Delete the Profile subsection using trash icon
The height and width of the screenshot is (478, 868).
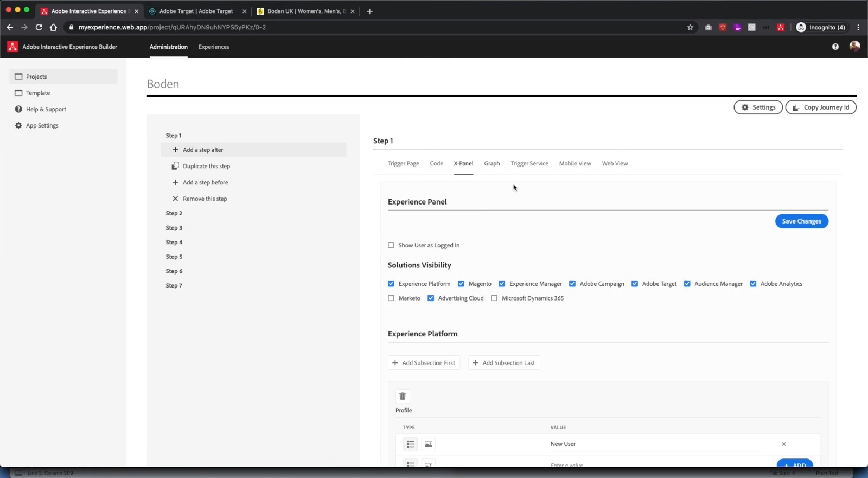point(403,396)
